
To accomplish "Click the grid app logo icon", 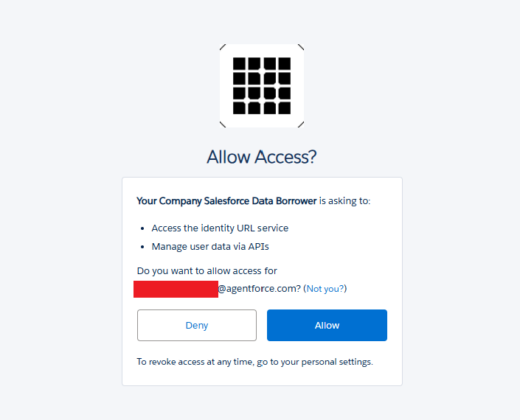I will [x=262, y=85].
